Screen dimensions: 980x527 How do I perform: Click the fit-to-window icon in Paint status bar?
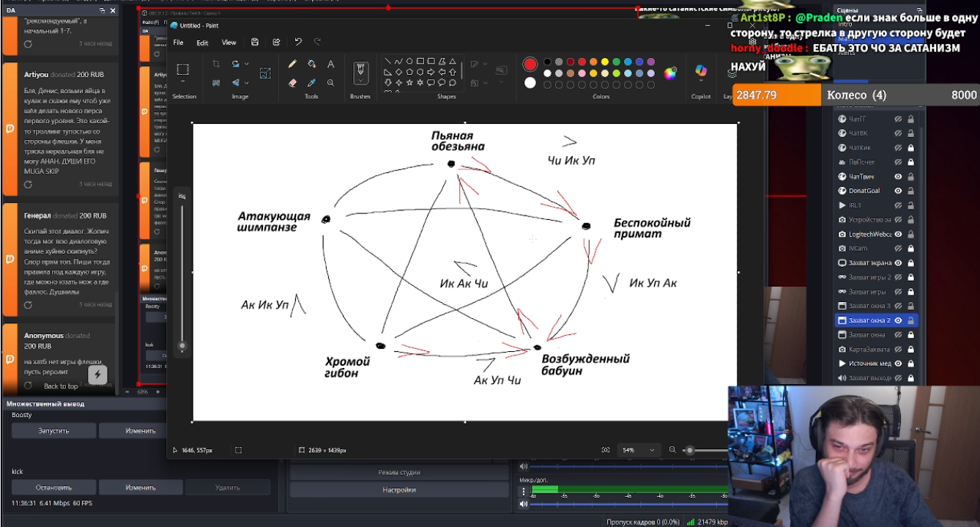point(606,450)
